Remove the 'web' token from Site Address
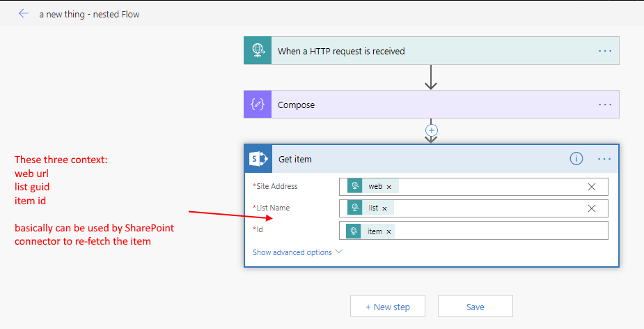This screenshot has height=329, width=644. [389, 187]
